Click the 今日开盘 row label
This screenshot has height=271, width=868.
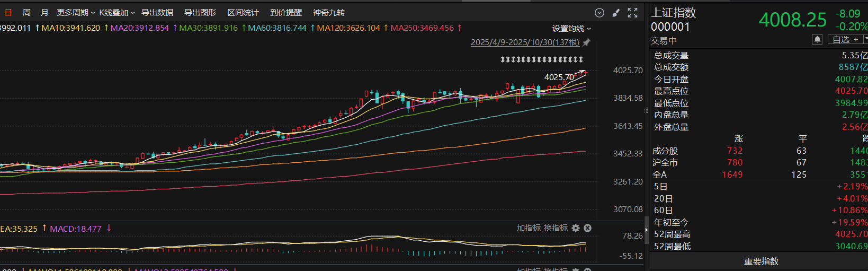click(x=671, y=80)
